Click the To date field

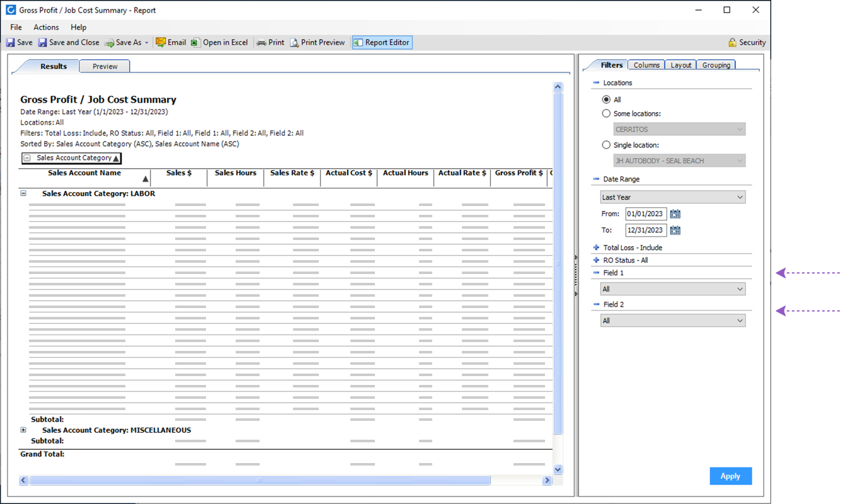(x=646, y=230)
